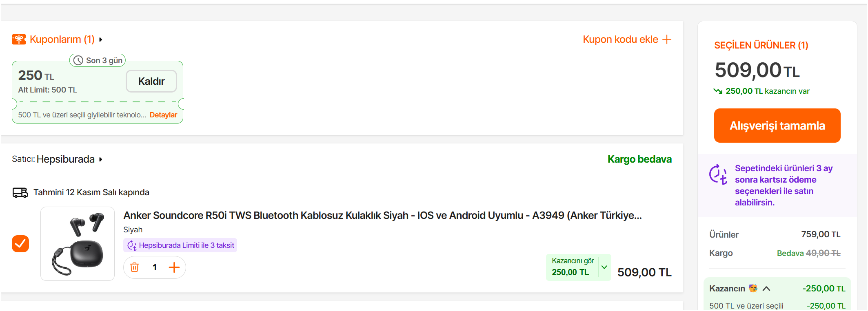The image size is (868, 311).
Task: Click Hepsiburada Limiti ile 3 taksit badge
Action: [180, 245]
